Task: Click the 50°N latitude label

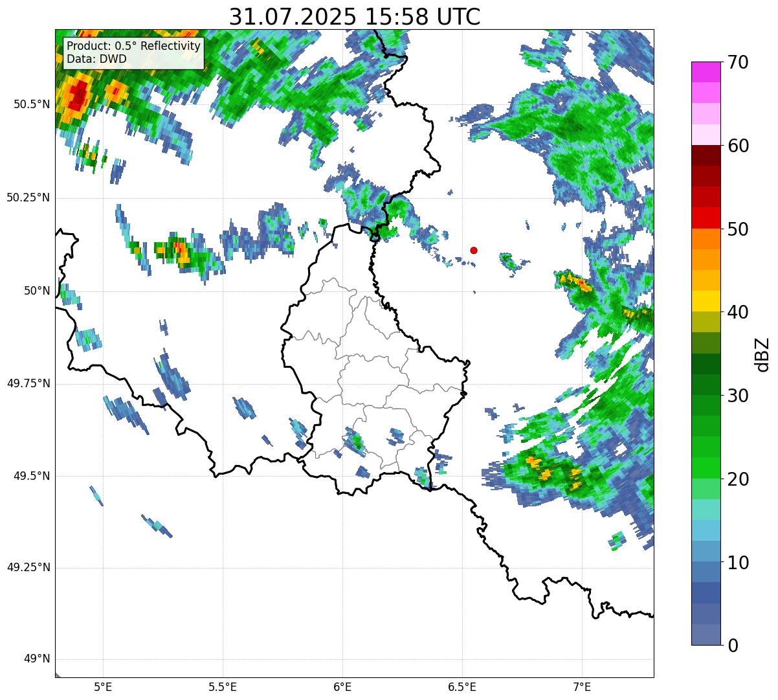Action: [37, 291]
